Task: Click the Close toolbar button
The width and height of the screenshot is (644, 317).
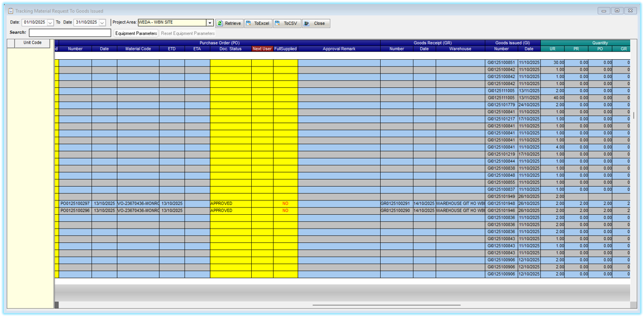Action: (x=316, y=24)
